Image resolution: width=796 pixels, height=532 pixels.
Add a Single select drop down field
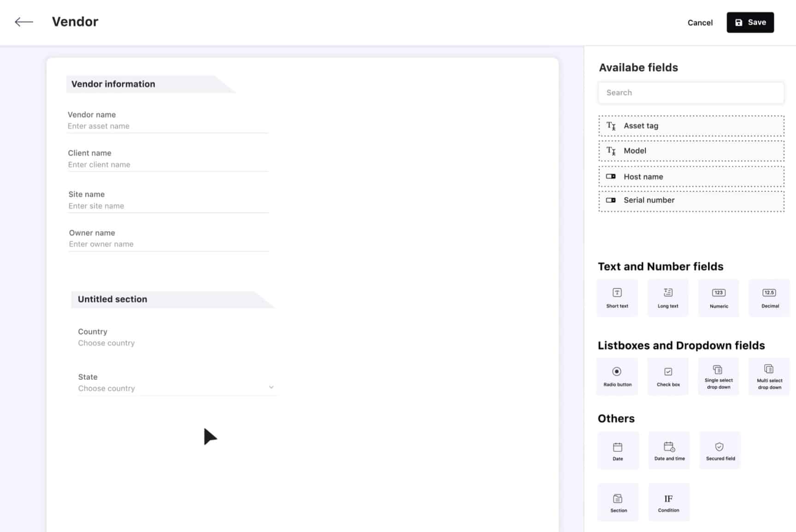pos(719,376)
